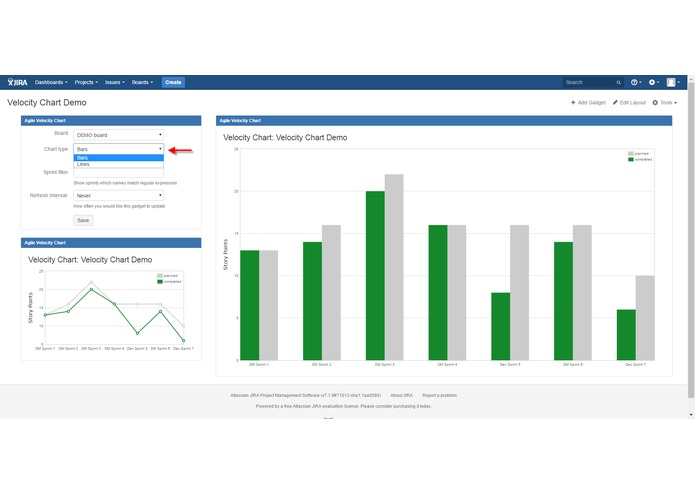Open the Help question mark menu

[x=636, y=82]
